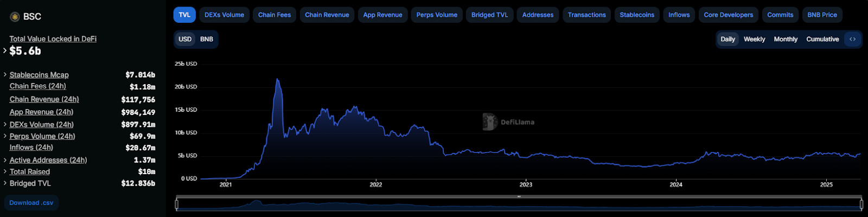
Task: Click the App Revenue (24h) label
Action: pyautogui.click(x=41, y=112)
